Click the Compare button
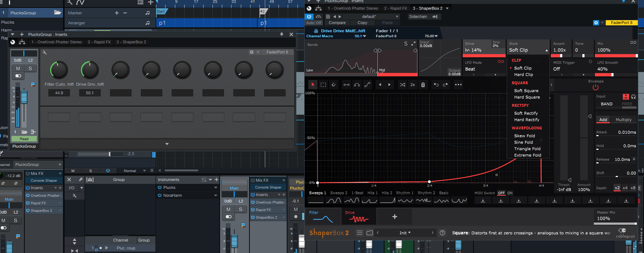The image size is (644, 253). pyautogui.click(x=337, y=23)
